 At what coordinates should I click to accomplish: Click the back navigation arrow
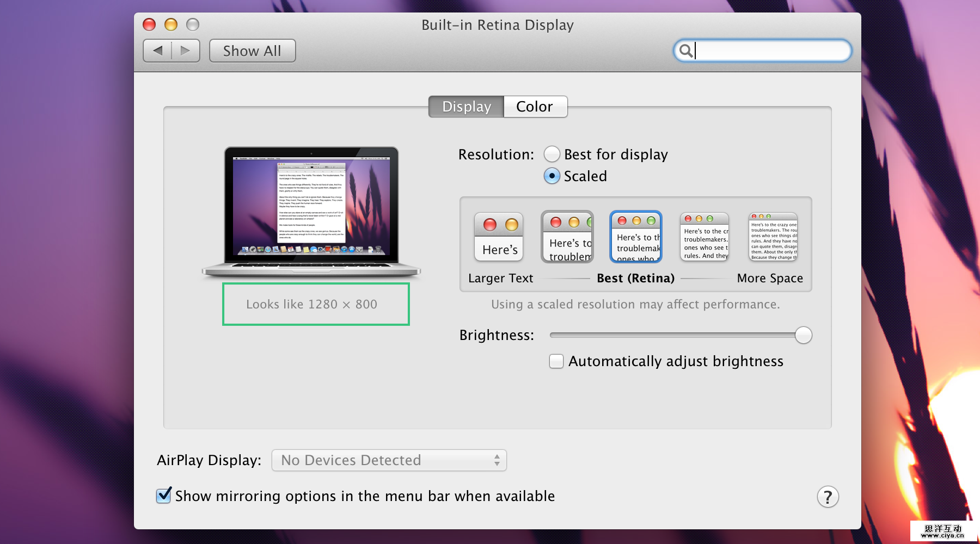pyautogui.click(x=158, y=51)
